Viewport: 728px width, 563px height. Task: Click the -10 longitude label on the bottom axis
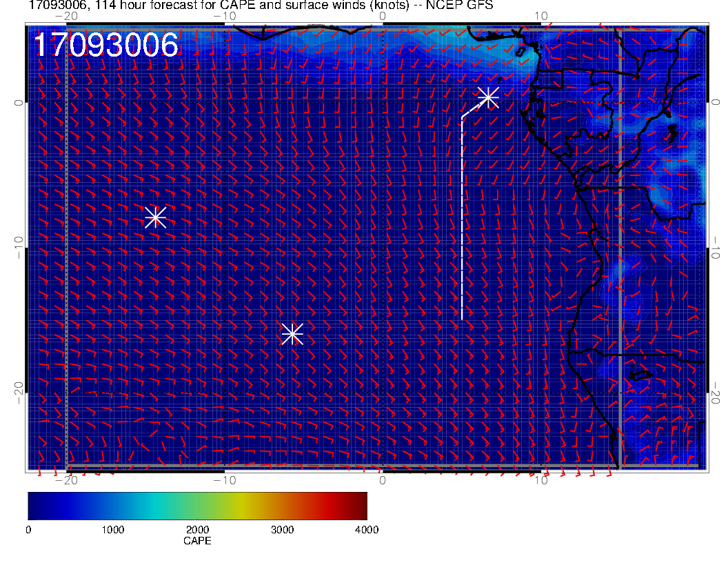pyautogui.click(x=224, y=480)
